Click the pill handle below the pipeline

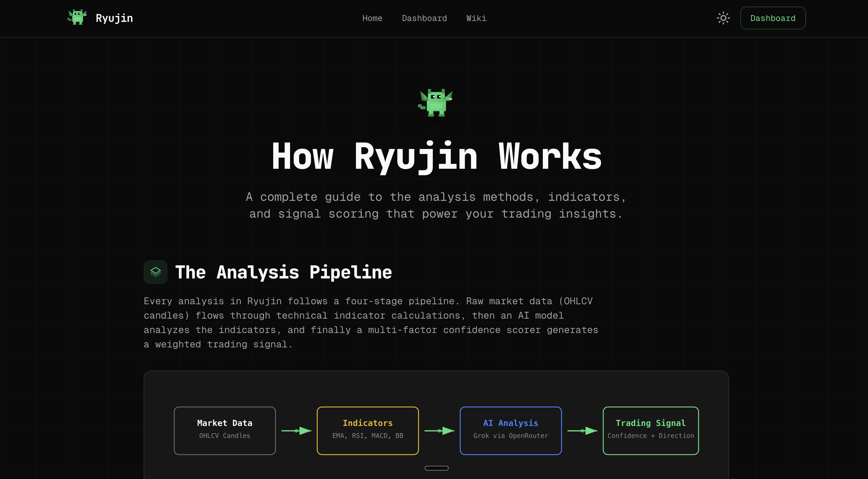436,468
